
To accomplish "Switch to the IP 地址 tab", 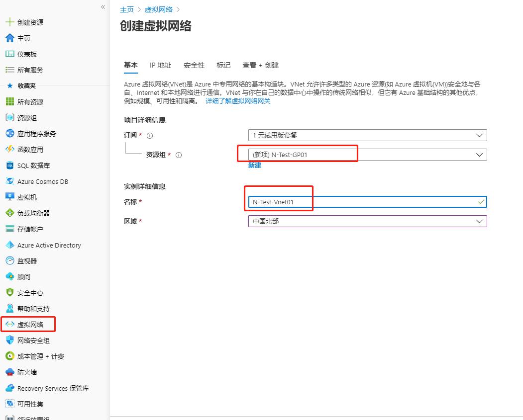I will click(x=160, y=65).
